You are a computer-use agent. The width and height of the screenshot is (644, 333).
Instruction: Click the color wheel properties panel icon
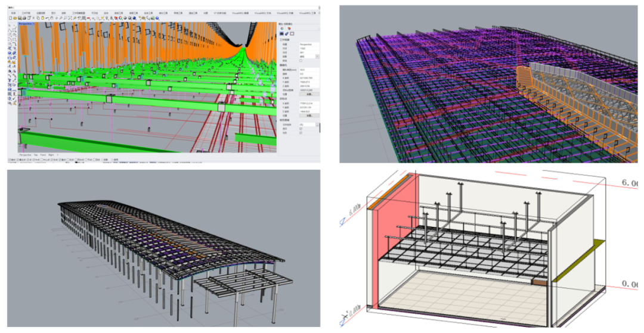(x=281, y=28)
